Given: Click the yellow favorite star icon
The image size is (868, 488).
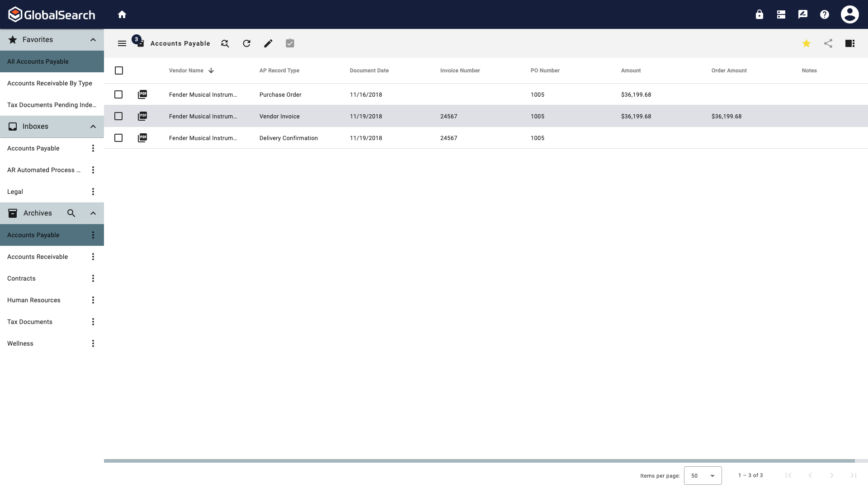Looking at the screenshot, I should (807, 43).
